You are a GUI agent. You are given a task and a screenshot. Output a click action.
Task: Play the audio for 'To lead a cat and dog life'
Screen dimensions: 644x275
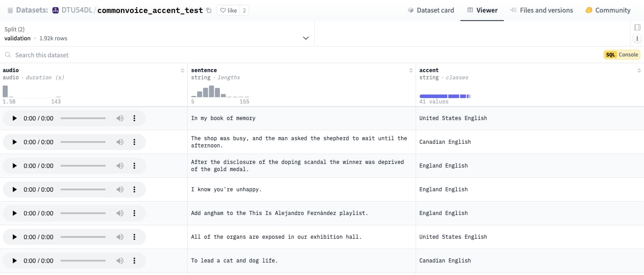(14, 260)
